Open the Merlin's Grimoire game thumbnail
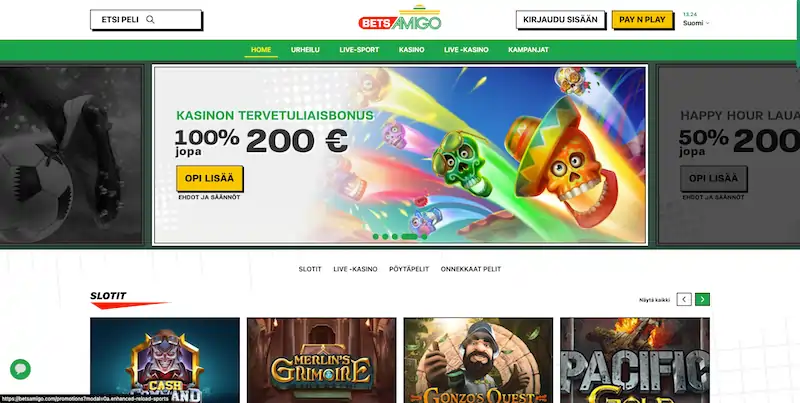The width and height of the screenshot is (800, 403). (321, 360)
